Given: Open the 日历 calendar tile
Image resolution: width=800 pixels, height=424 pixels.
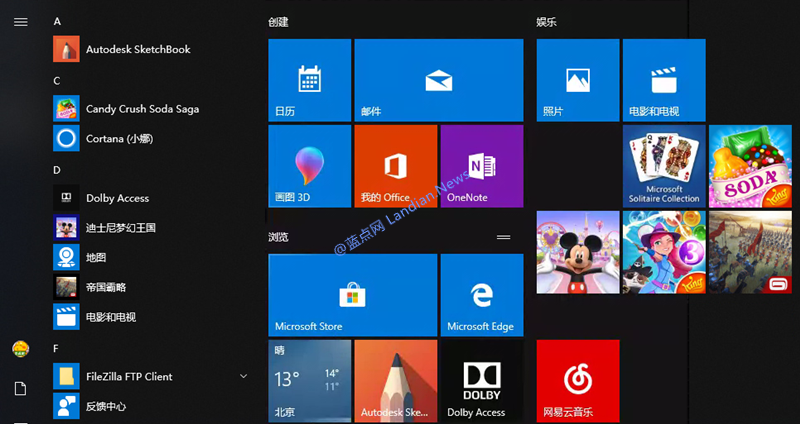Looking at the screenshot, I should click(310, 80).
